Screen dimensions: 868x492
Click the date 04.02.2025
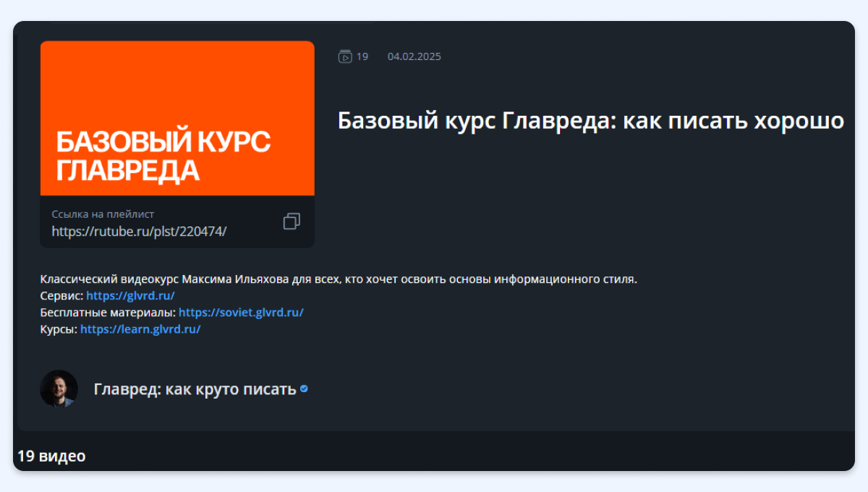414,56
